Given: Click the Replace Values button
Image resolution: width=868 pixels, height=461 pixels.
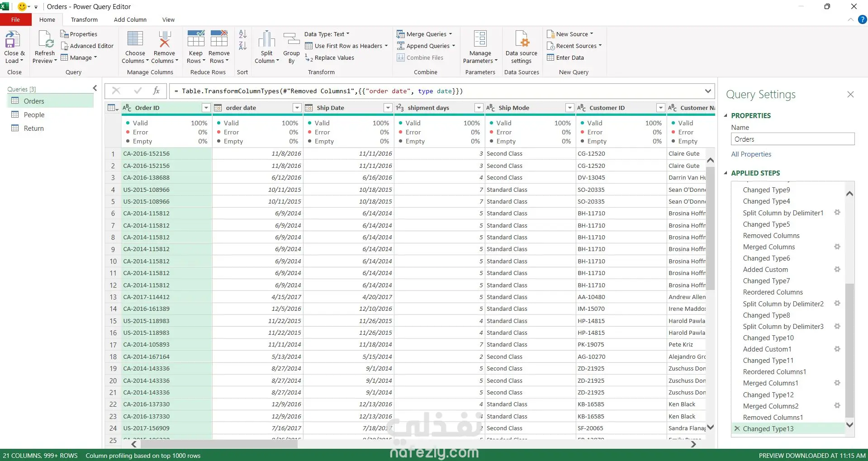Looking at the screenshot, I should click(x=329, y=57).
